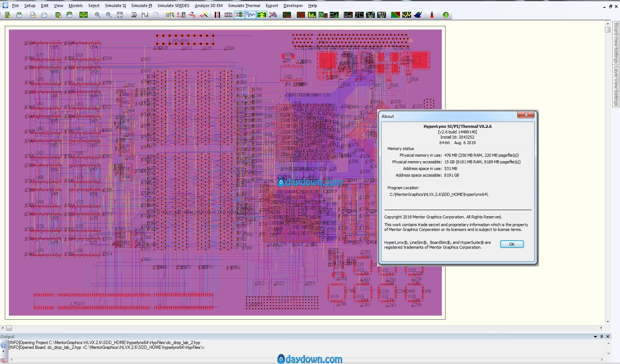Click the Zoom Out magnifier icon
The width and height of the screenshot is (620, 364).
pos(109,15)
